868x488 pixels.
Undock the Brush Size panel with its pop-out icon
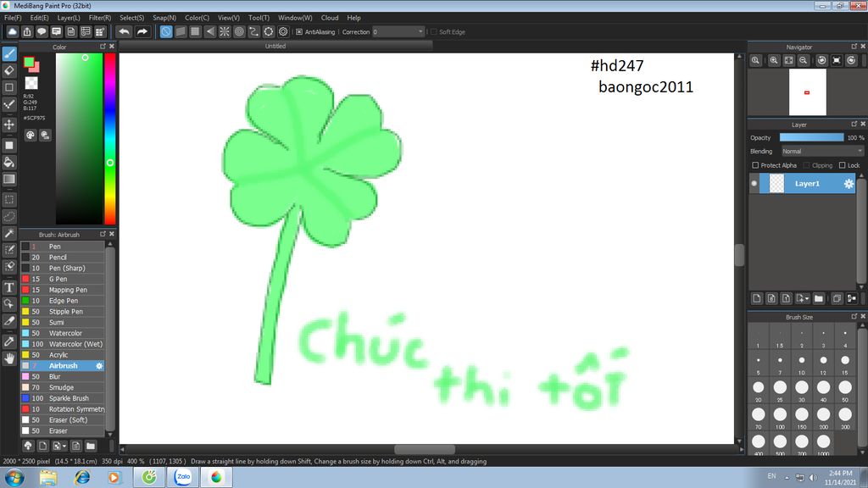tap(854, 317)
